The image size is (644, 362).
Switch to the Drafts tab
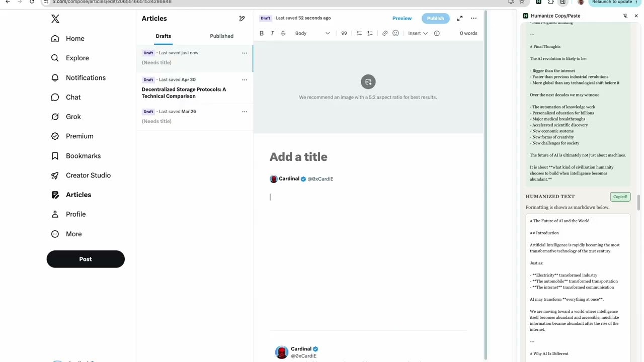click(x=164, y=36)
